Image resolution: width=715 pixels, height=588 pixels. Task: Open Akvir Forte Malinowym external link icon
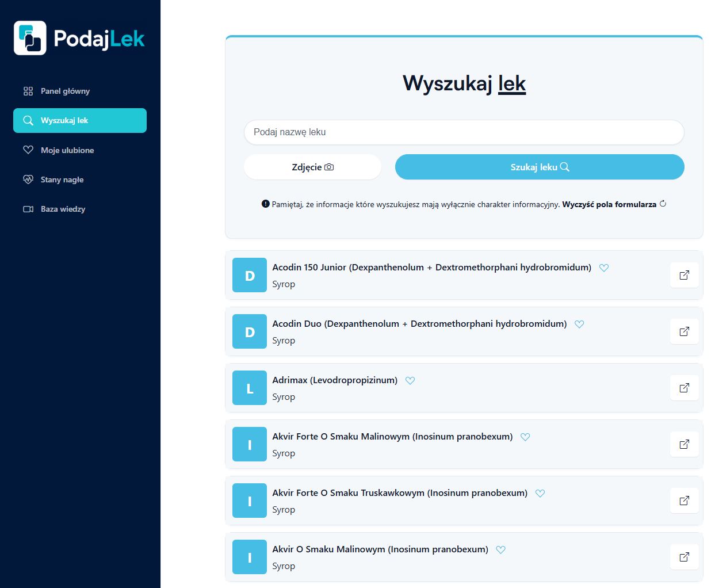685,444
